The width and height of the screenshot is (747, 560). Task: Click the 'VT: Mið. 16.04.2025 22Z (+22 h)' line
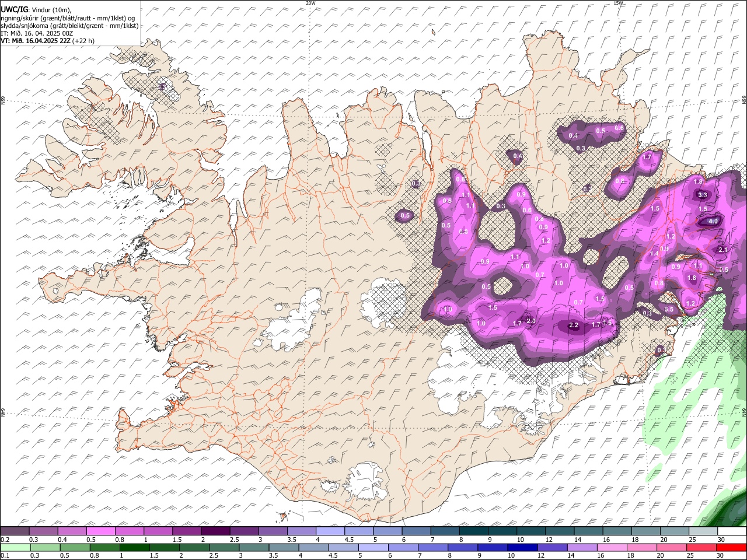pos(47,41)
